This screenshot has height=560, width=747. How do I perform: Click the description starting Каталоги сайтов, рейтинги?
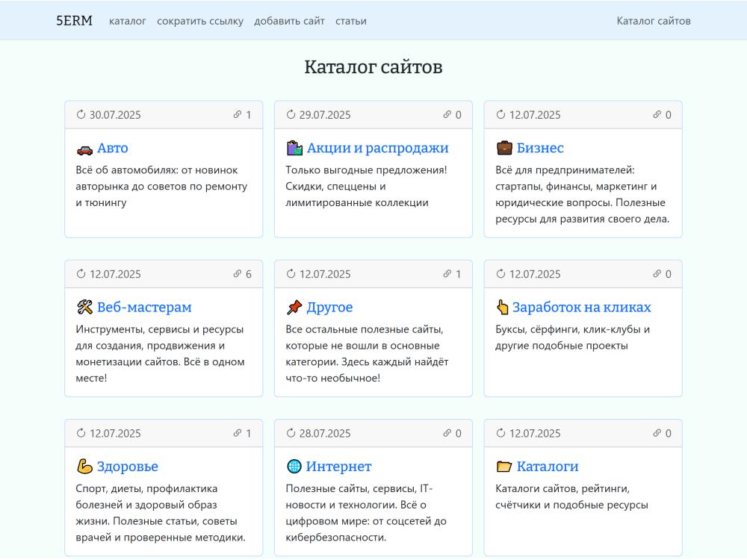tap(571, 497)
